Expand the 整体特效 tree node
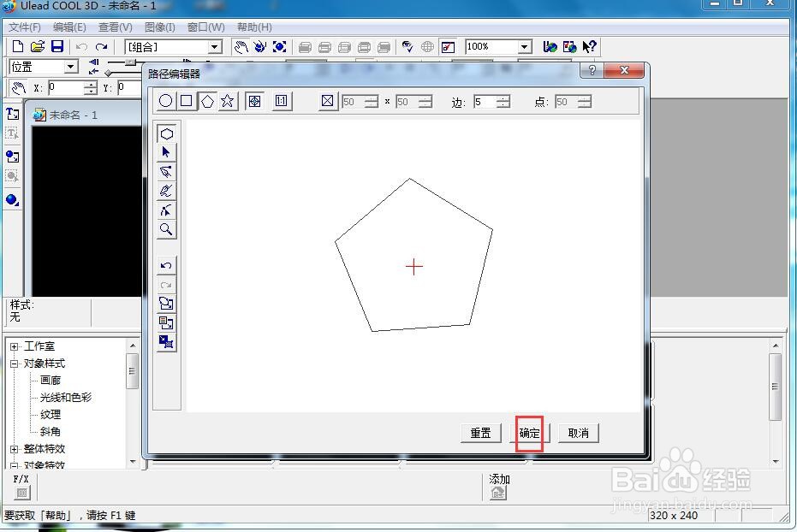The height and width of the screenshot is (532, 797). point(15,449)
